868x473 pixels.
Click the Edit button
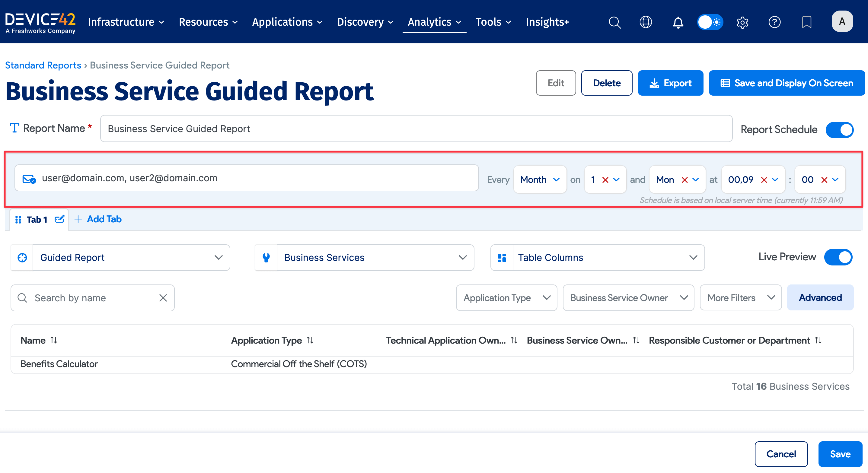(556, 83)
